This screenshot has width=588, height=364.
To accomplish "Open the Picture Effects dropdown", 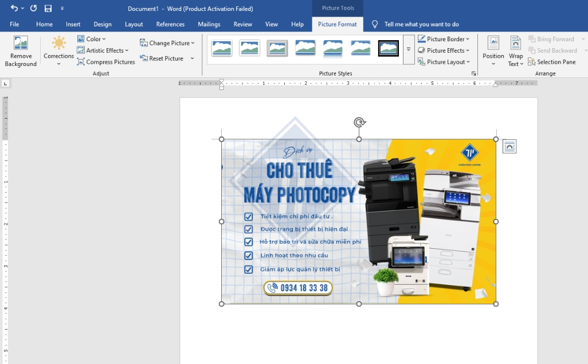I will 444,50.
